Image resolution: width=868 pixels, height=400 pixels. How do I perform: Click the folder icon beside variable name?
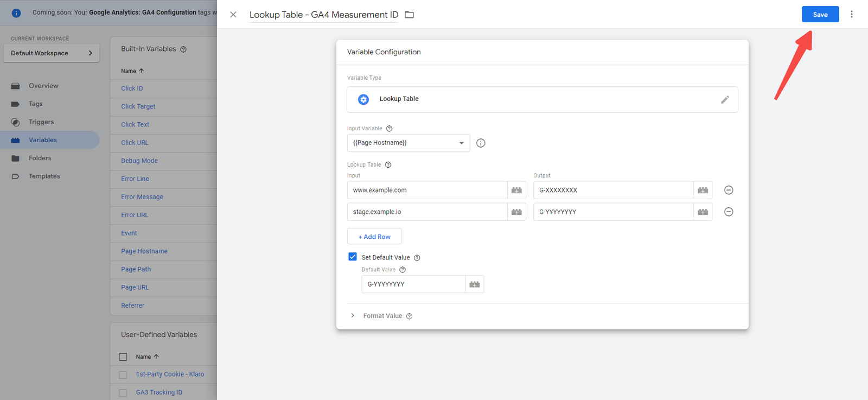[410, 15]
